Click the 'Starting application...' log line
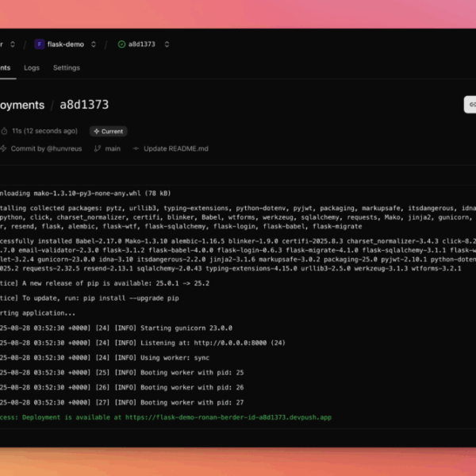Image resolution: width=476 pixels, height=476 pixels. (37, 313)
